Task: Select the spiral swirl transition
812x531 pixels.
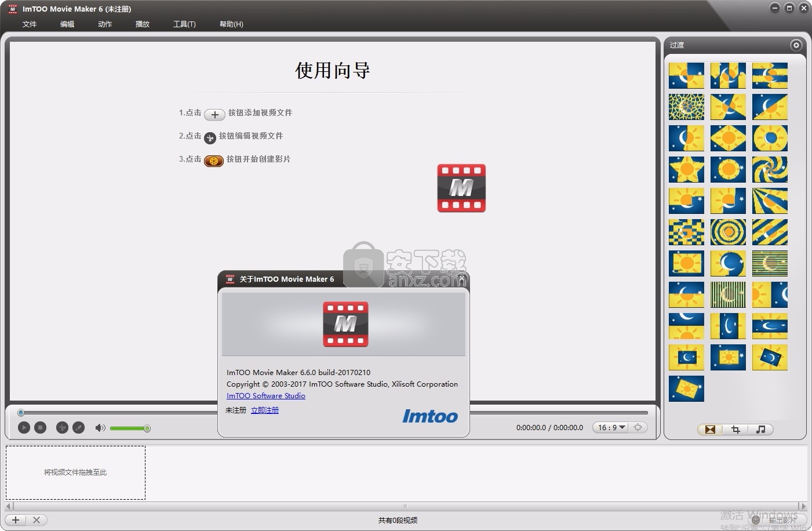Action: click(770, 170)
